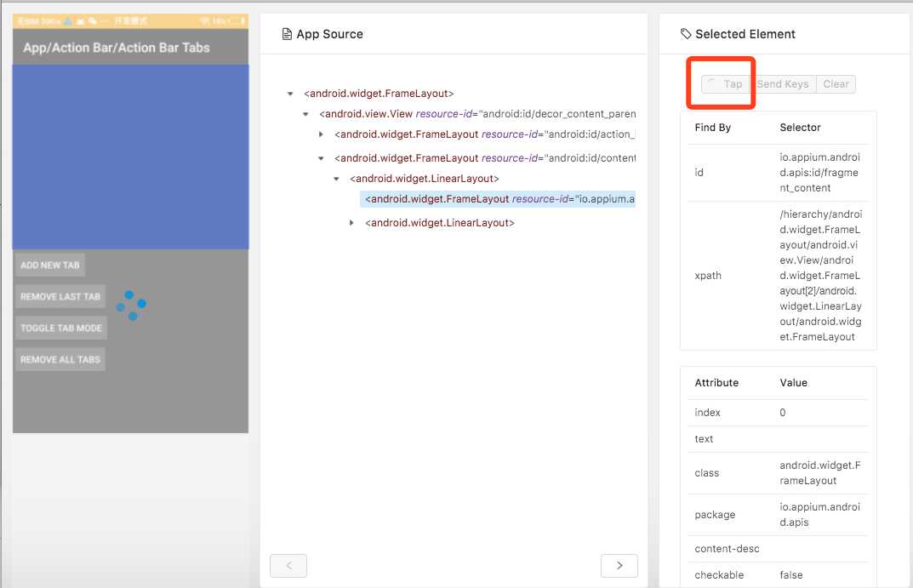
Task: Click ADD NEW TAB in device preview
Action: coord(50,265)
